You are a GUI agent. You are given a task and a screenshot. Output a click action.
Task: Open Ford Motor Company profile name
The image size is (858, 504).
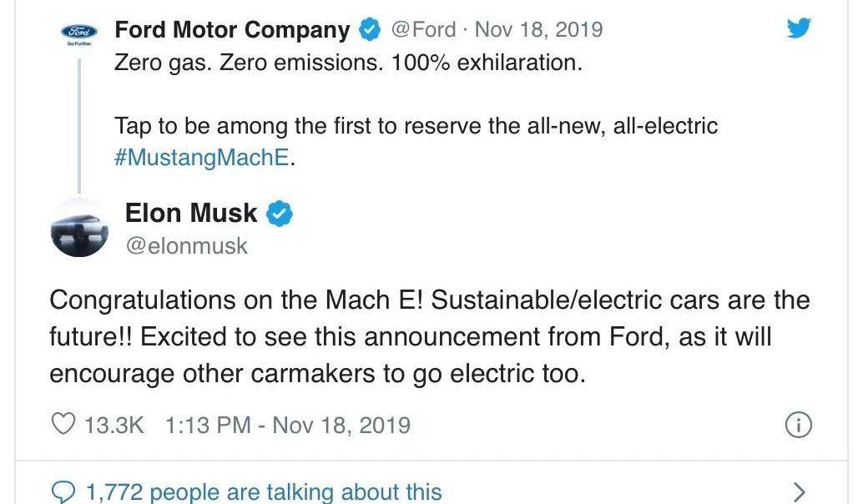coord(232,29)
